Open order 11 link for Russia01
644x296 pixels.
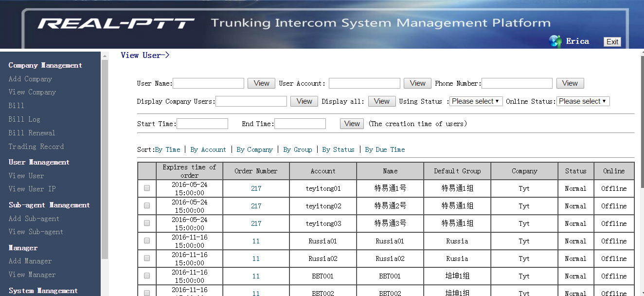coord(256,241)
